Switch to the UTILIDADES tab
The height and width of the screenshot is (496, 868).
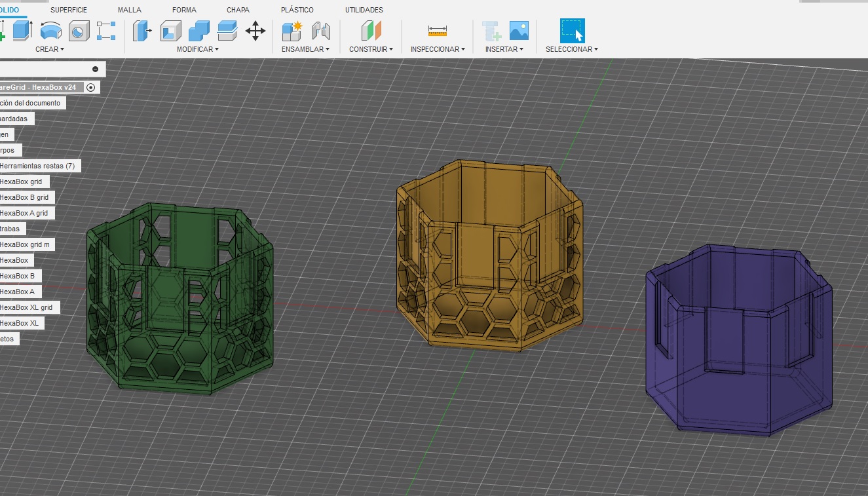click(364, 10)
